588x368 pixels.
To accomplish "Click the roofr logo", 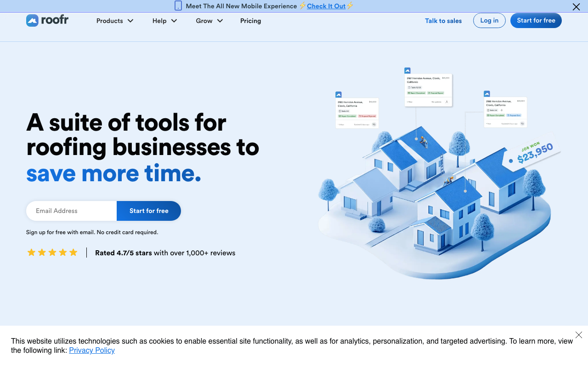I will coord(47,20).
